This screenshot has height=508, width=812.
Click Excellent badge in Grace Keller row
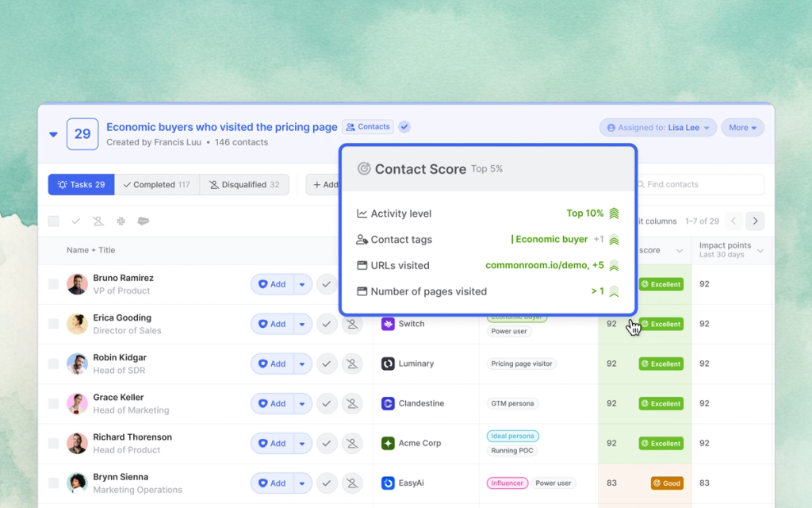(661, 403)
